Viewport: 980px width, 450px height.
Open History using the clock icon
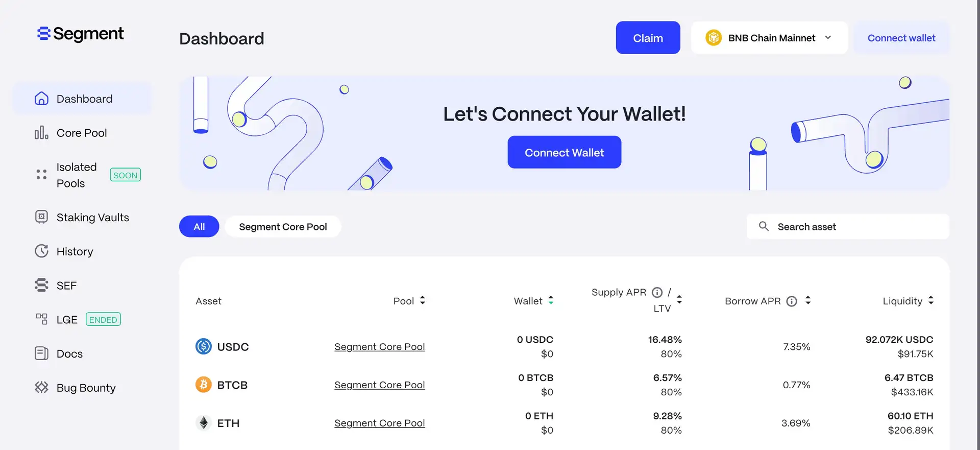[x=41, y=251]
